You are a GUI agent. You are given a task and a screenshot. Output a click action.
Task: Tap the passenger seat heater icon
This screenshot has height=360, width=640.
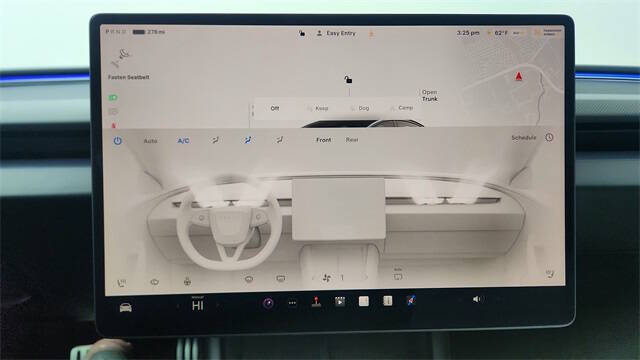550,274
